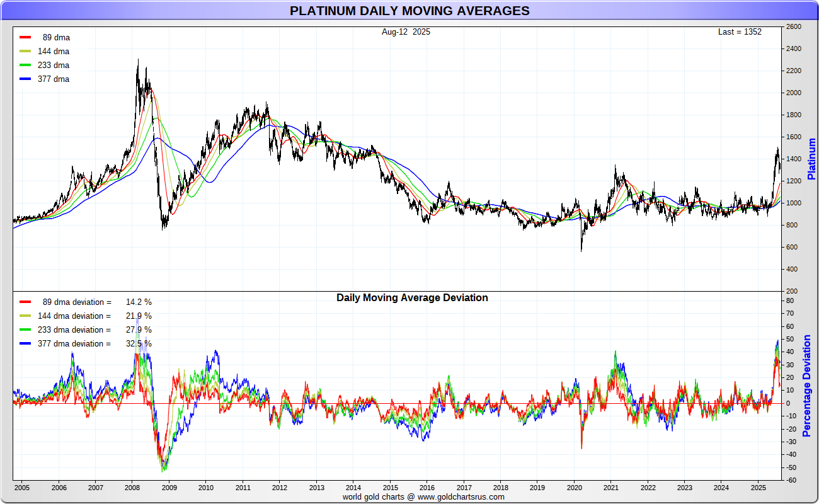Click the 2008 x-axis year label
819x504 pixels.
coord(132,488)
